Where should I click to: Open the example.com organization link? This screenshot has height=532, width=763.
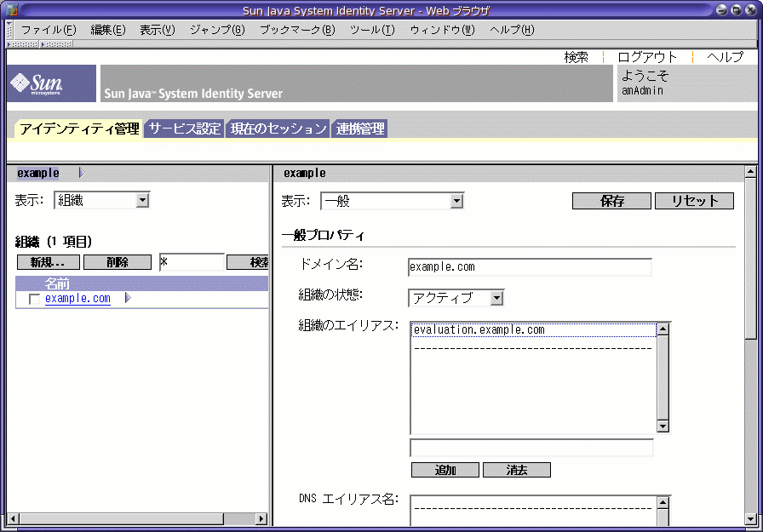point(77,298)
